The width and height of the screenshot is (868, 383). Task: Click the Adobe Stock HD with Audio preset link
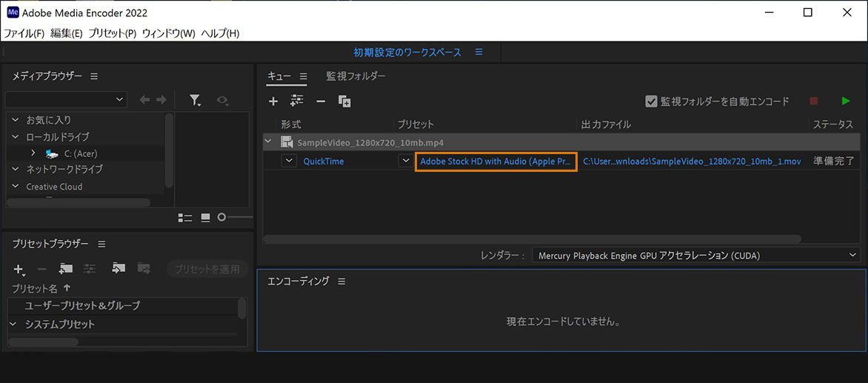tap(495, 161)
